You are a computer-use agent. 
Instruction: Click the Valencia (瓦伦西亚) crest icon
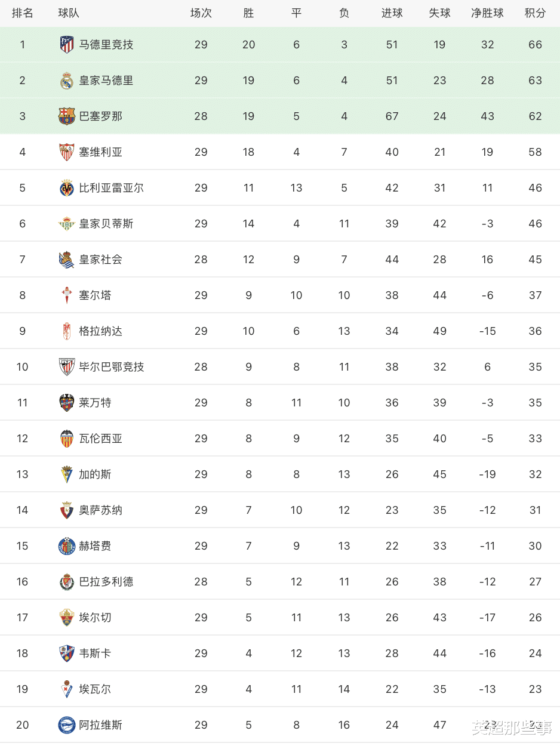(67, 439)
